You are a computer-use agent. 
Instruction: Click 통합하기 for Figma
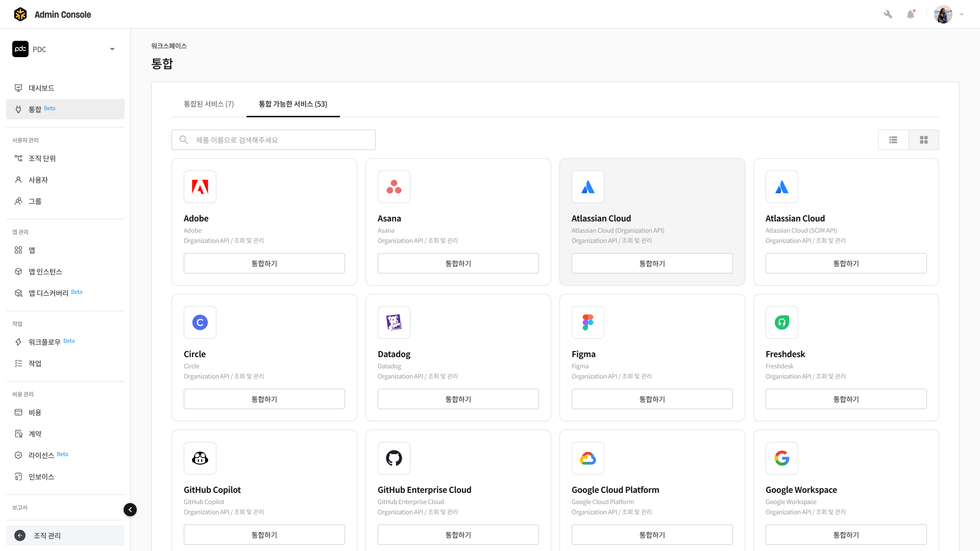[x=652, y=399]
